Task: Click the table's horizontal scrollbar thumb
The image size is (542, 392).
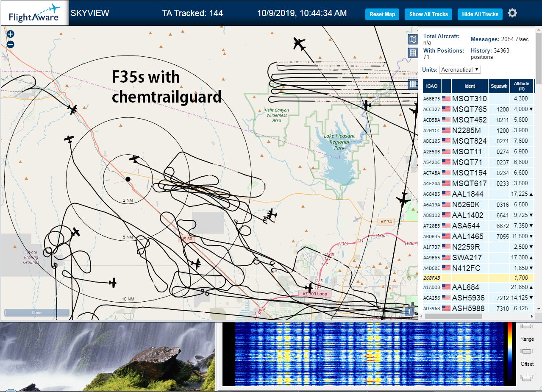Action: pyautogui.click(x=453, y=316)
